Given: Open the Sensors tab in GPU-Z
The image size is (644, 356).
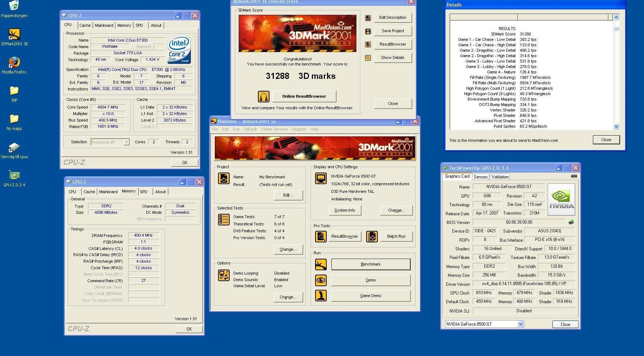Looking at the screenshot, I should tap(481, 177).
